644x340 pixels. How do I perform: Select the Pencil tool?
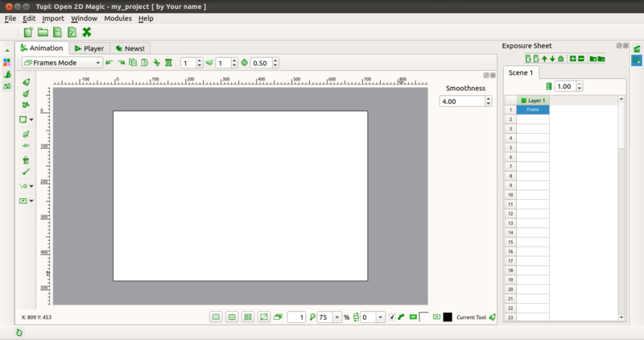tap(26, 82)
